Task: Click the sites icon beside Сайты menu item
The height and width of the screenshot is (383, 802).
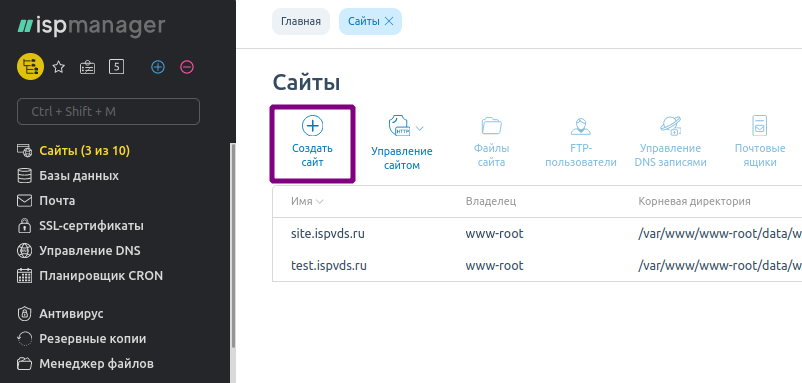Action: (24, 151)
